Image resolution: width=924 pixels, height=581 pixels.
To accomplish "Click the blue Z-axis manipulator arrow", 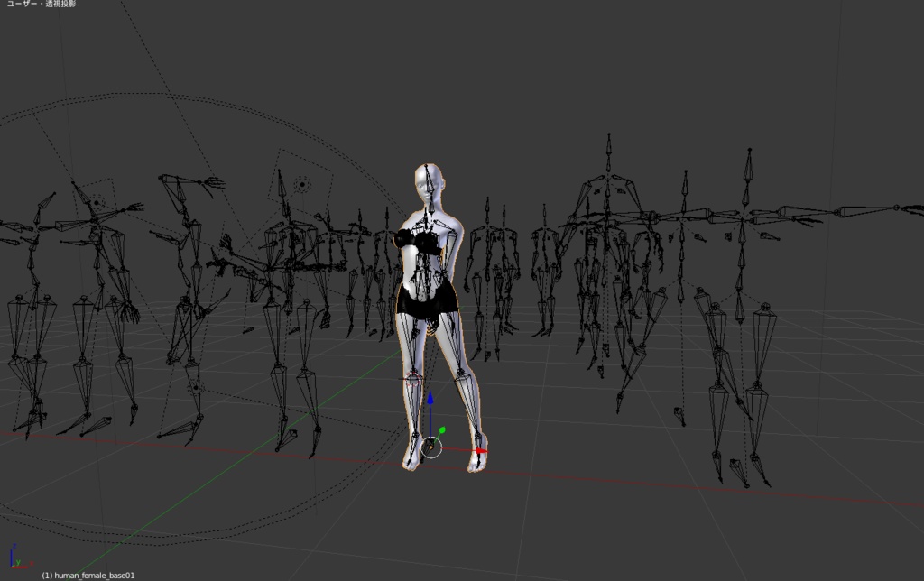I will click(x=430, y=399).
